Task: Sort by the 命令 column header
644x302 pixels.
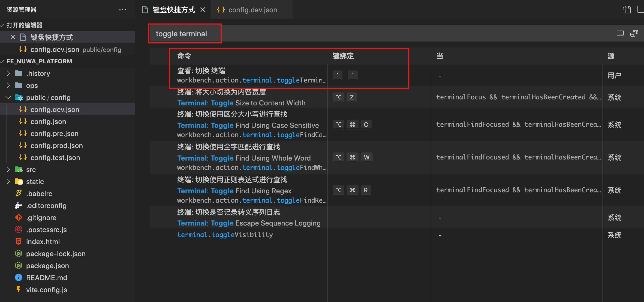Action: pos(184,56)
